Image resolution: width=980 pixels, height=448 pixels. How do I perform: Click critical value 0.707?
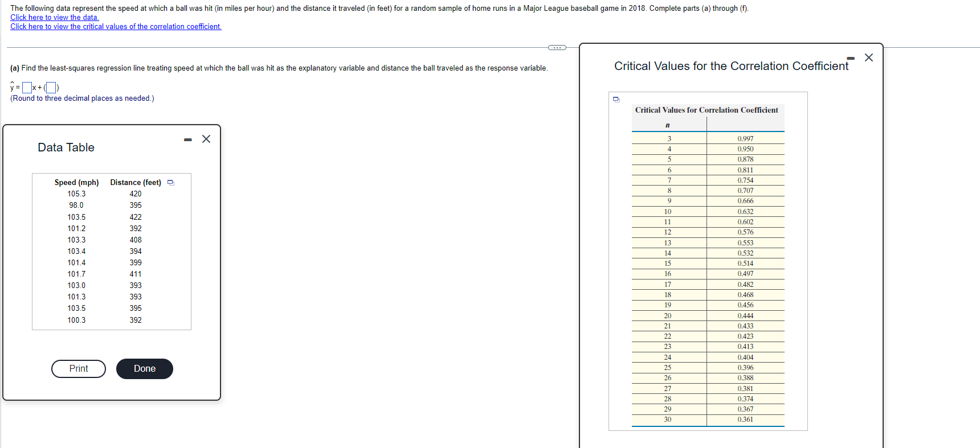(x=745, y=191)
